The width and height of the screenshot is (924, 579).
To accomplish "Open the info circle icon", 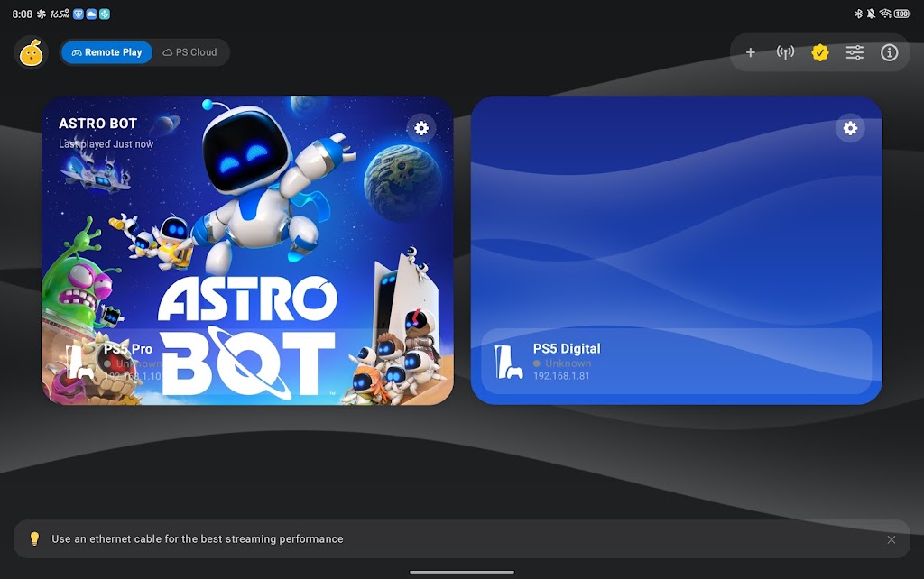I will (x=889, y=52).
